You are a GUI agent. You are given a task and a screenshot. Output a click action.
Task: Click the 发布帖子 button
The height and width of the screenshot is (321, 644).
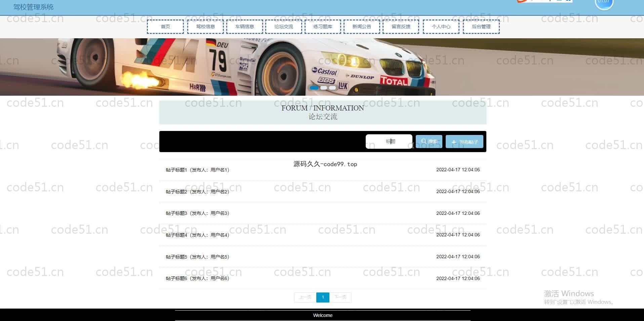(465, 142)
